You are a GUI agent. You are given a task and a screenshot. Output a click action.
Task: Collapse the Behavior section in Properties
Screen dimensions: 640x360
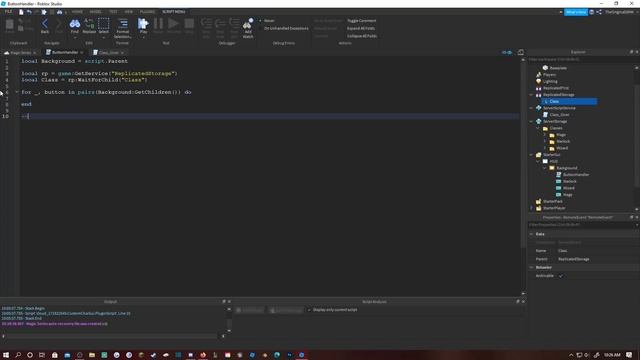pyautogui.click(x=531, y=267)
